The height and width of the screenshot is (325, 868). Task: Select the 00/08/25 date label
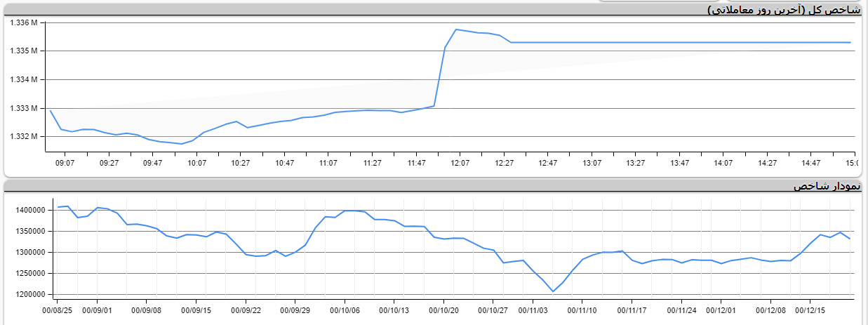58,310
